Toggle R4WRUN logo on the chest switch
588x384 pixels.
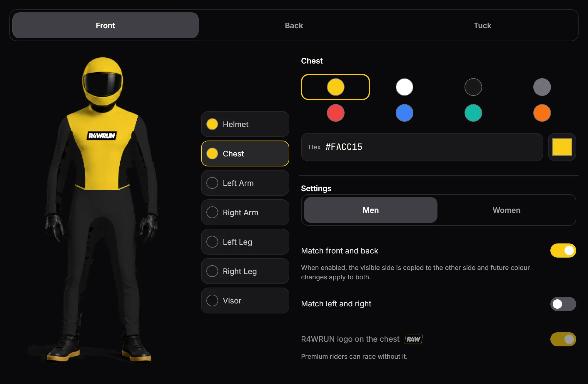tap(563, 339)
